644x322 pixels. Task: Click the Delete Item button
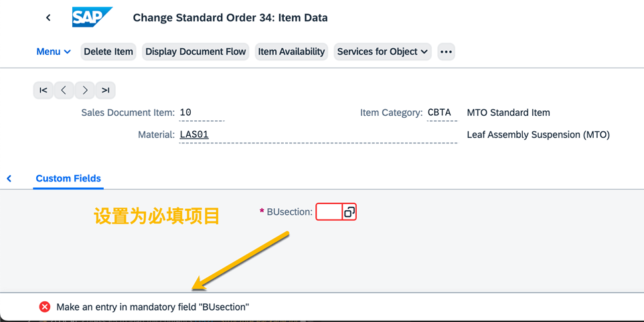click(x=108, y=52)
